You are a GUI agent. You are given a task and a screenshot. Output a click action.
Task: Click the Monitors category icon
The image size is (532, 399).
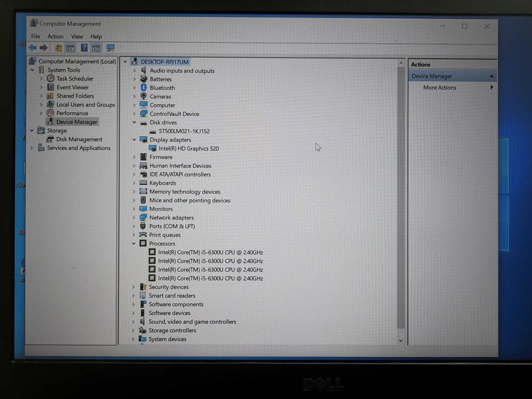(143, 209)
